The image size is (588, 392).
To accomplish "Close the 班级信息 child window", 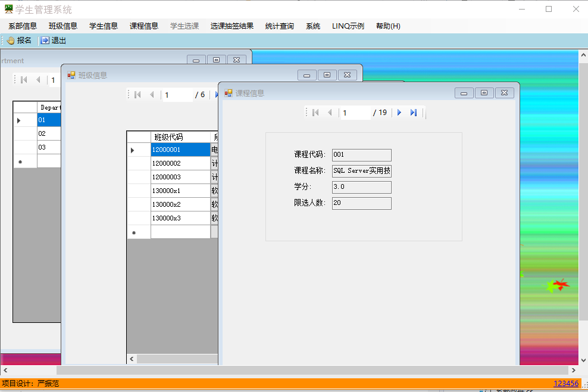I will point(347,75).
